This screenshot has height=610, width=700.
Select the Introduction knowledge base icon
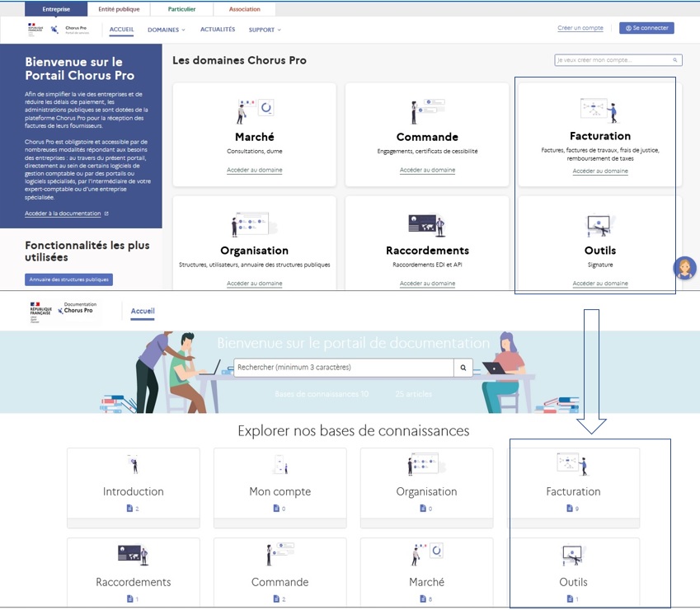pos(133,465)
